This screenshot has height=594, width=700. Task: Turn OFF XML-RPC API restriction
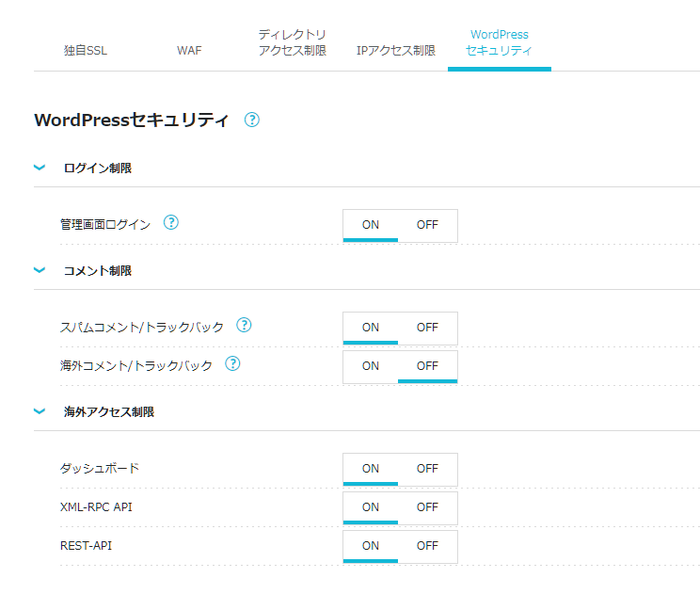pos(427,507)
